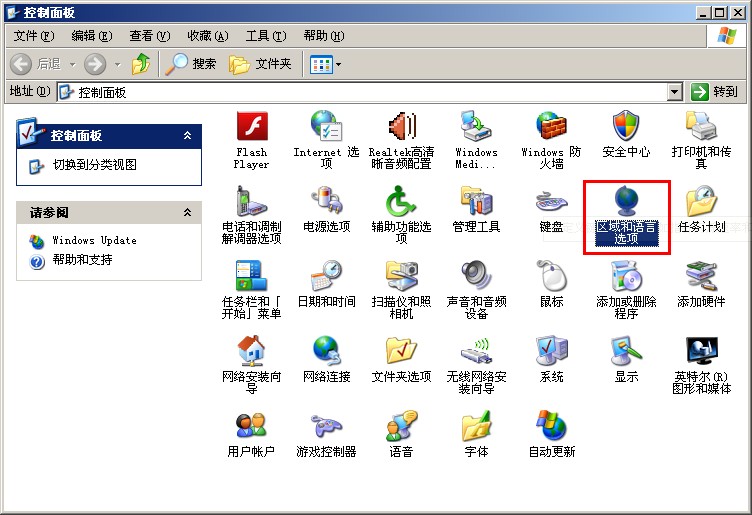Image resolution: width=752 pixels, height=515 pixels.
Task: Open 添加或删除程序 icon
Action: click(x=626, y=277)
